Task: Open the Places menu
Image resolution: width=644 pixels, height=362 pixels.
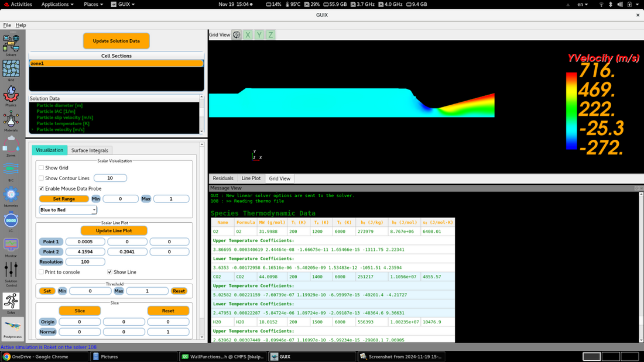Action: point(93,4)
